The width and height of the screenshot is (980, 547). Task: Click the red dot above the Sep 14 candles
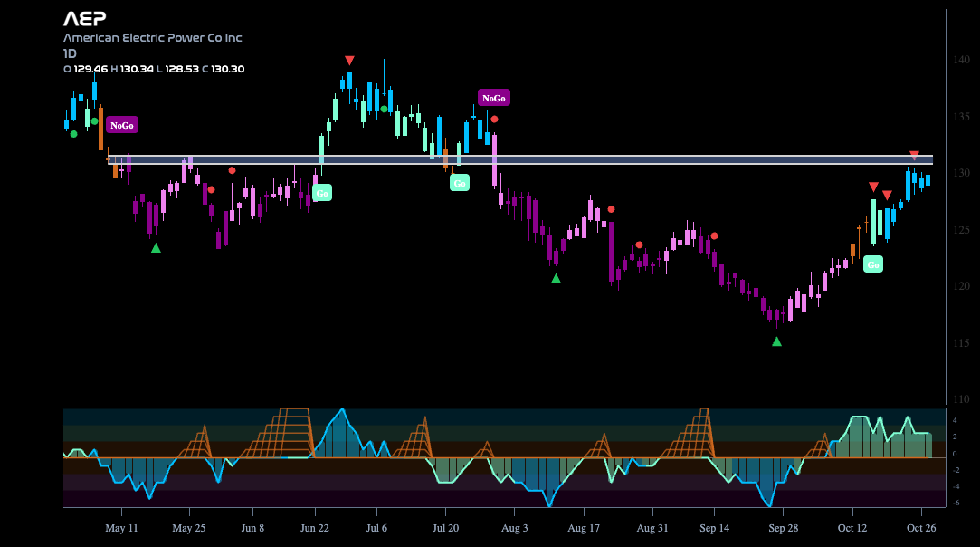714,236
